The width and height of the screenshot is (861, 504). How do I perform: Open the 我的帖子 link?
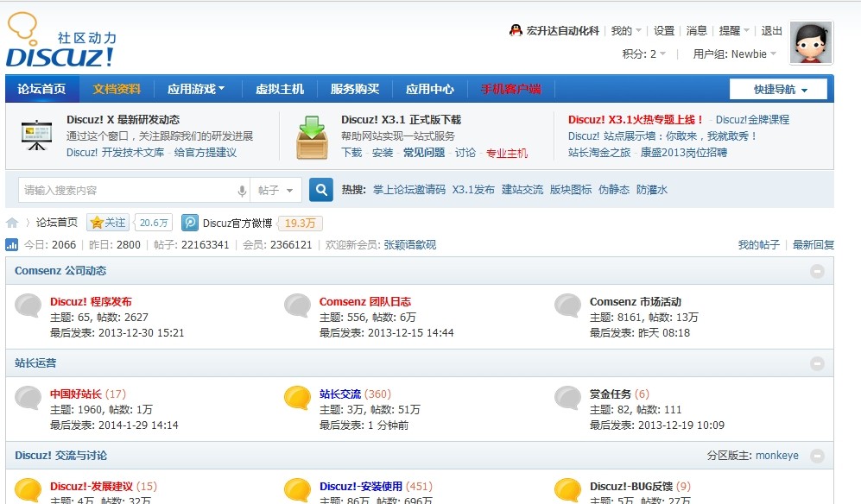point(759,245)
